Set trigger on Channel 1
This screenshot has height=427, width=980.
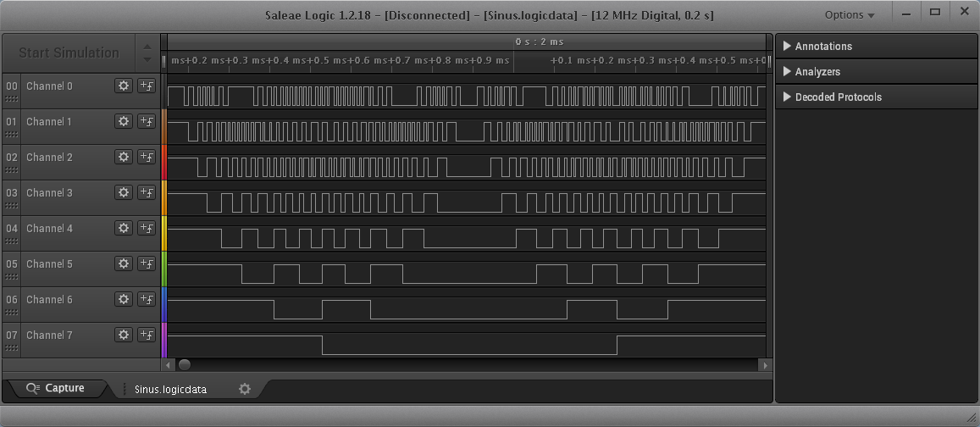(x=147, y=121)
